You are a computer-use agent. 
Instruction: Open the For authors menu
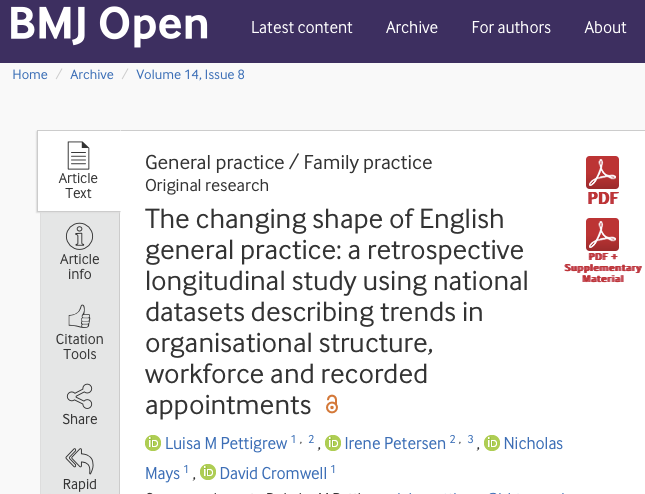tap(511, 27)
